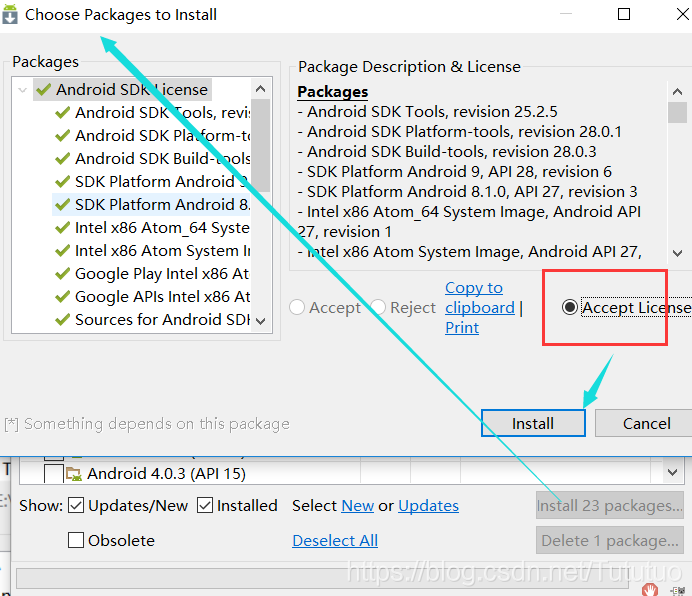Screen dimensions: 692x596
Task: Select Intel x86 Atom System Image row
Action: (152, 251)
